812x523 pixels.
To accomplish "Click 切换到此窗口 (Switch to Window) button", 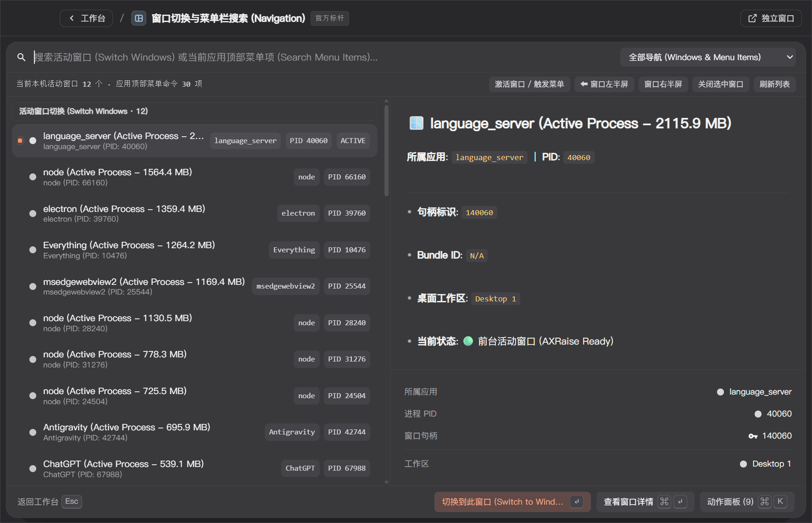I will pos(512,502).
